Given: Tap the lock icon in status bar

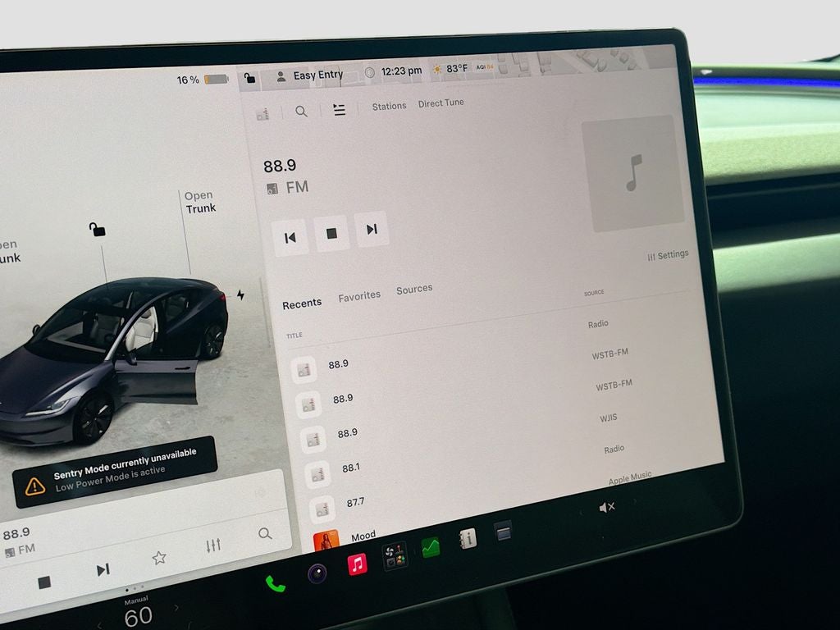Looking at the screenshot, I should tap(249, 78).
